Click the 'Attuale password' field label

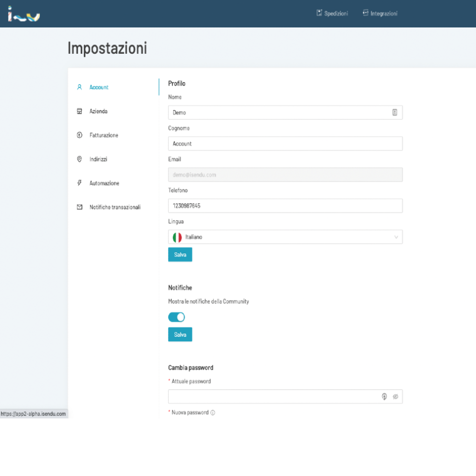tap(191, 381)
